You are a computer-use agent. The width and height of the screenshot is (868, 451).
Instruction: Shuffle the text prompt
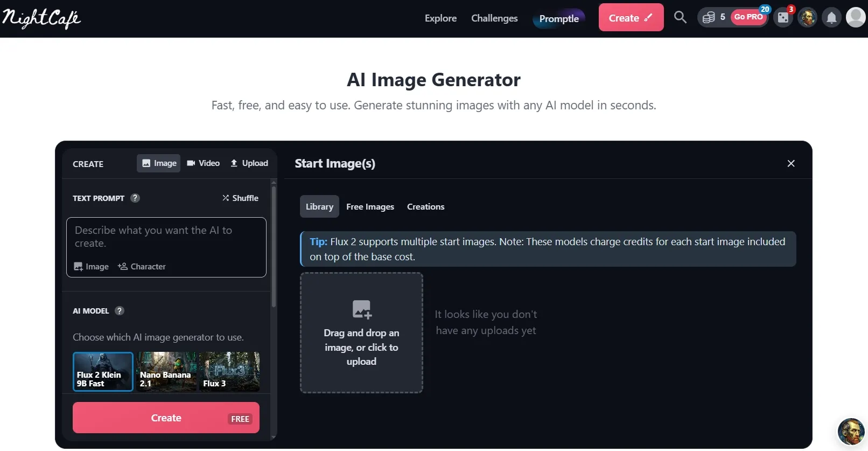[240, 198]
